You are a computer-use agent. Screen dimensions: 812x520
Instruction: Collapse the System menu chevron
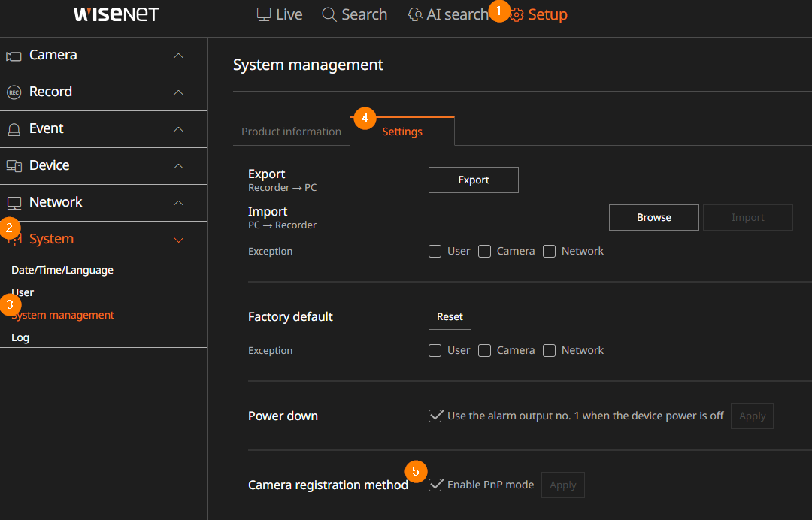point(178,240)
